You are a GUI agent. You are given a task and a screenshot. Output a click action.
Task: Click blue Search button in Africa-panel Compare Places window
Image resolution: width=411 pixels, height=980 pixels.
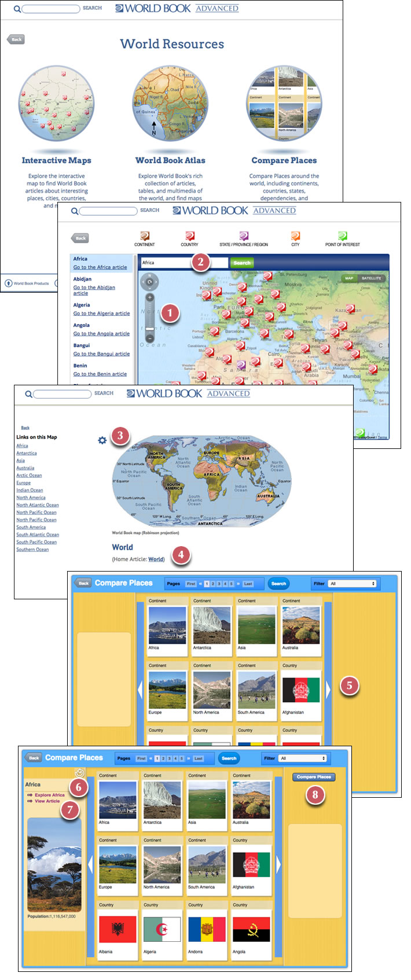(229, 758)
